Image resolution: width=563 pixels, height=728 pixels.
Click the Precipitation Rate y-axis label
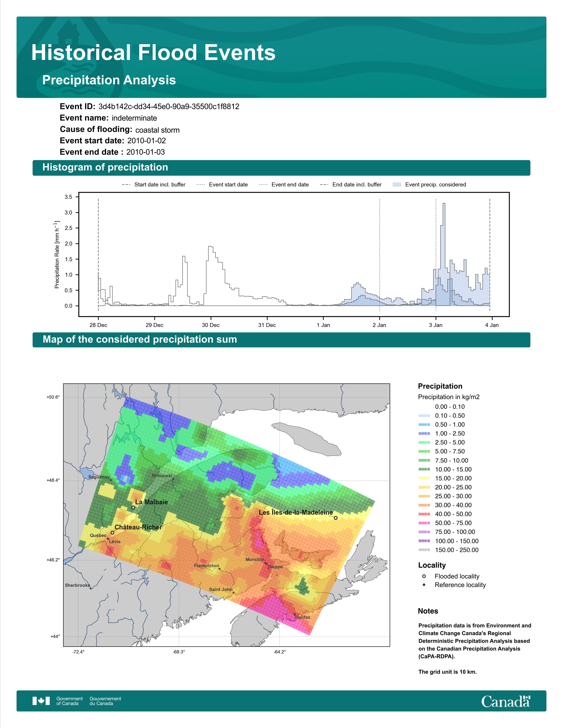pos(57,254)
